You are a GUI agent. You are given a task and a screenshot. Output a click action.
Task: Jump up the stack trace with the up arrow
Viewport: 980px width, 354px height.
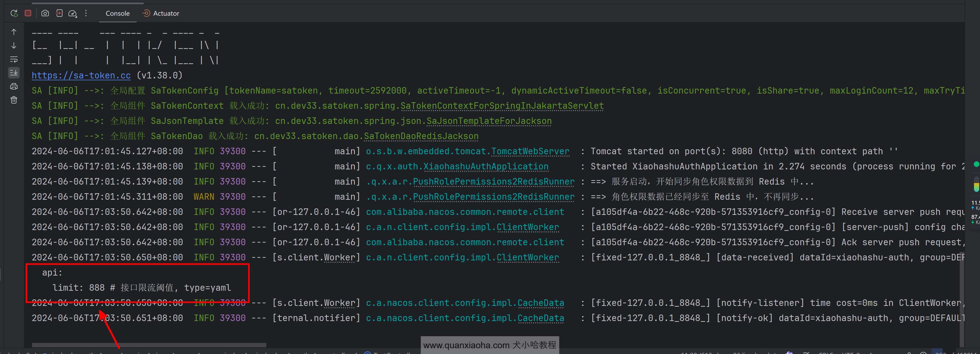click(x=14, y=32)
